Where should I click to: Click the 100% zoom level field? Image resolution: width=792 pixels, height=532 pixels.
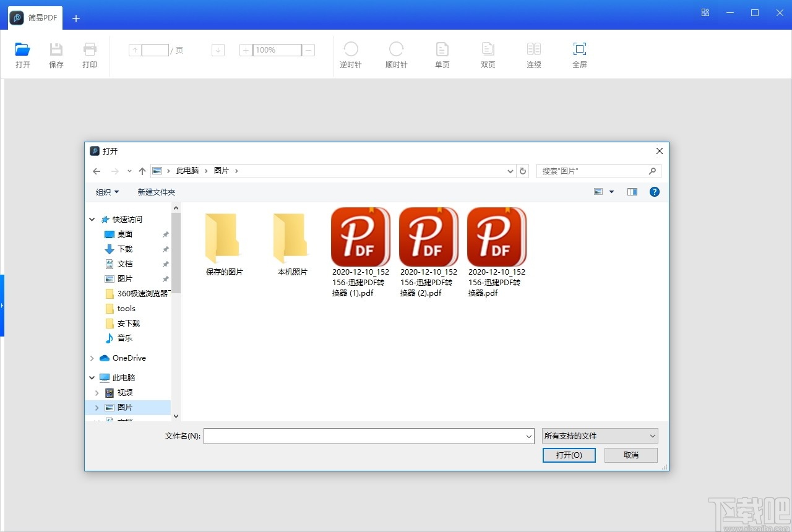(x=277, y=50)
